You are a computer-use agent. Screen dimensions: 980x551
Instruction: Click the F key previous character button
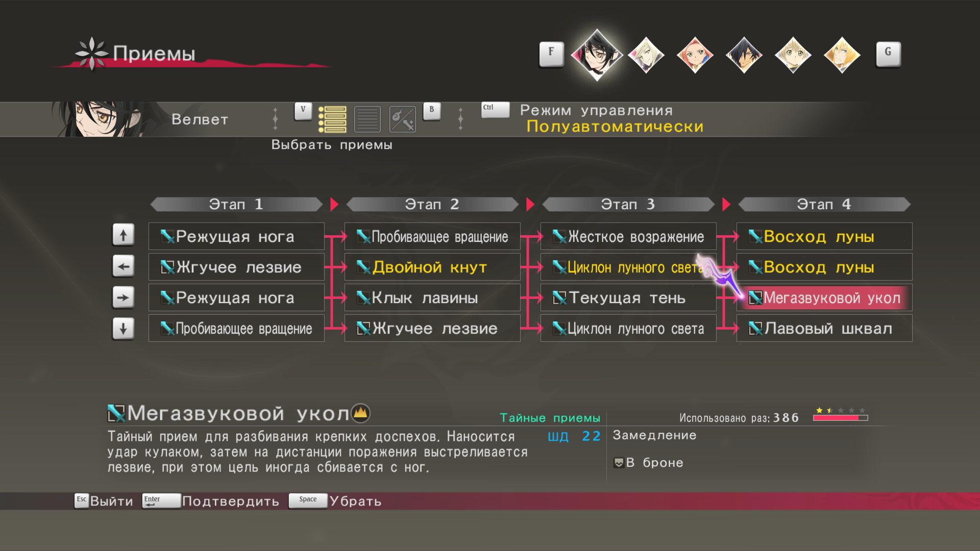[x=551, y=54]
